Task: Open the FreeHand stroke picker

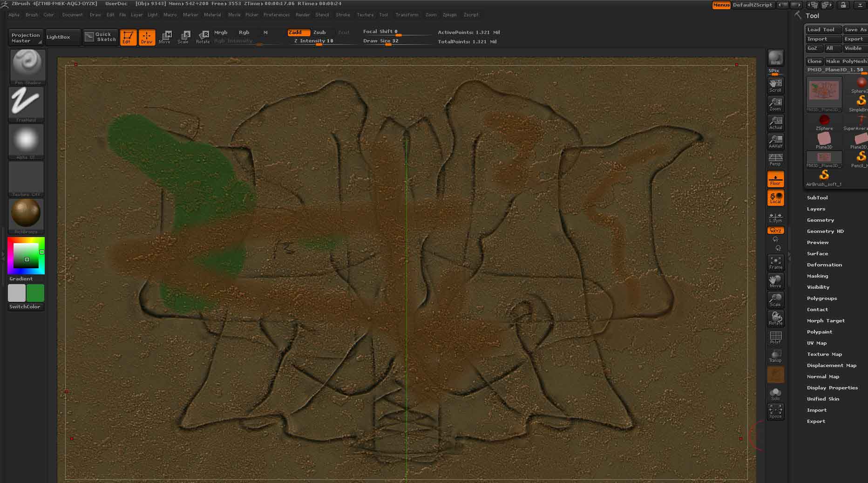Action: 26,104
